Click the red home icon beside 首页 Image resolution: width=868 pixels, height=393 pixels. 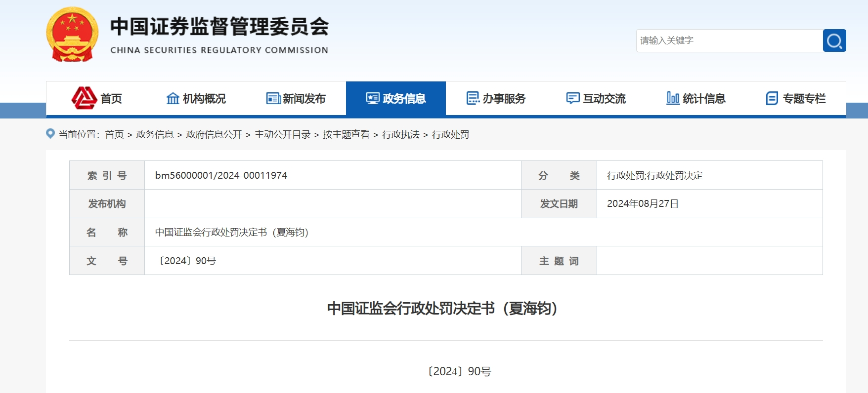[84, 98]
